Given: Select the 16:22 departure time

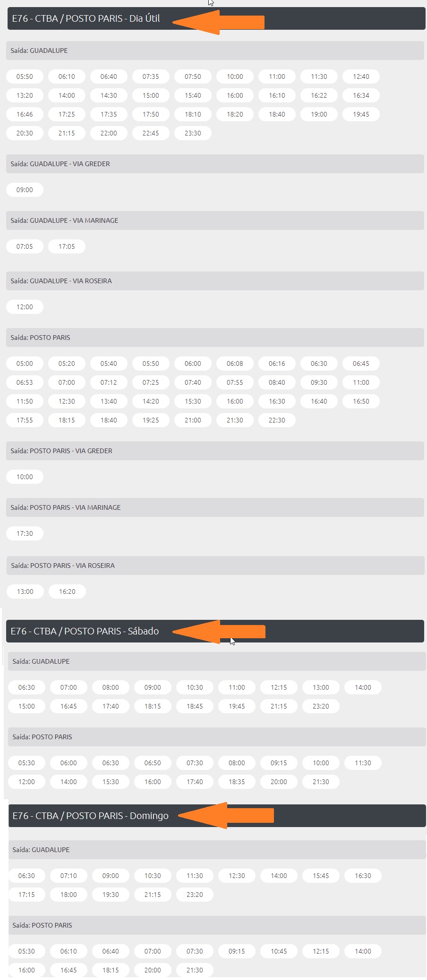Looking at the screenshot, I should (x=319, y=95).
